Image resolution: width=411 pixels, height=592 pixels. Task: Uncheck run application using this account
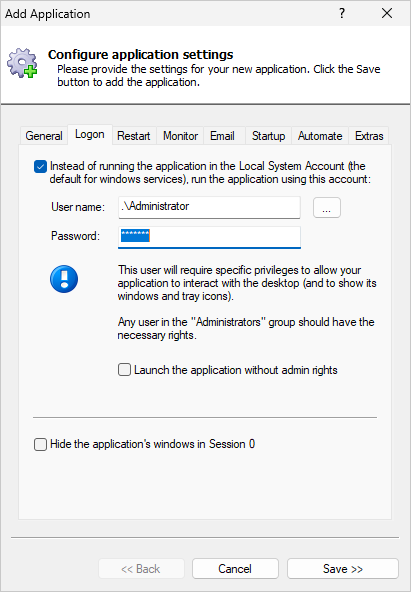pos(40,166)
